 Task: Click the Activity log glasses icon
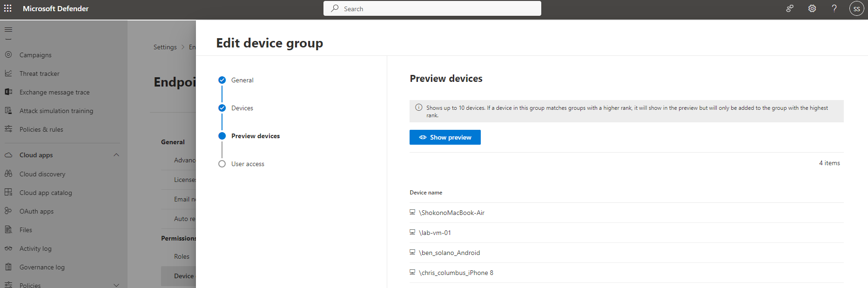8,248
